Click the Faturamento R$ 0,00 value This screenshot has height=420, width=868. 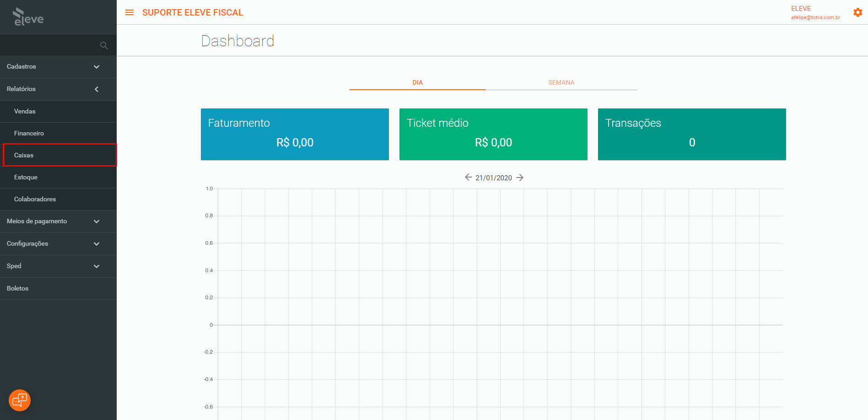[x=295, y=142]
